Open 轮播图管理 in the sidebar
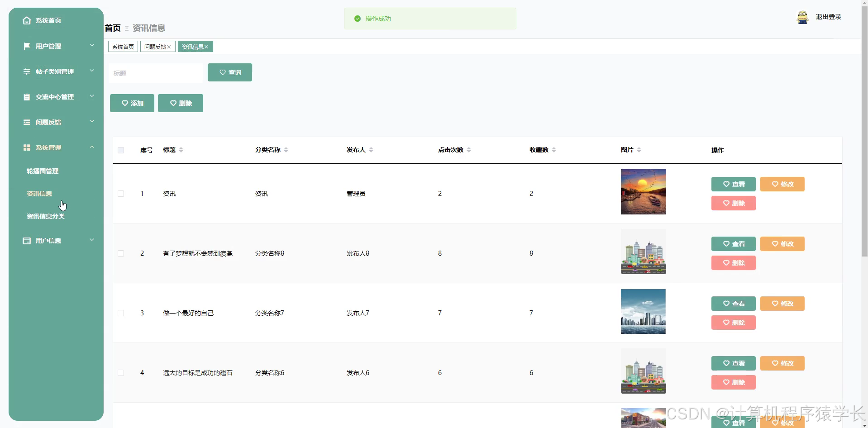Viewport: 868px width, 428px height. tap(43, 171)
